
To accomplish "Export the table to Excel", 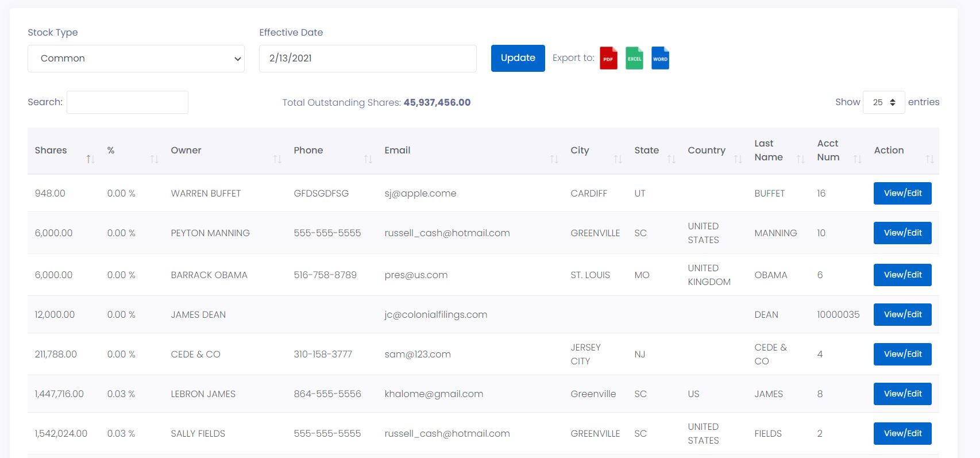I will click(x=634, y=58).
